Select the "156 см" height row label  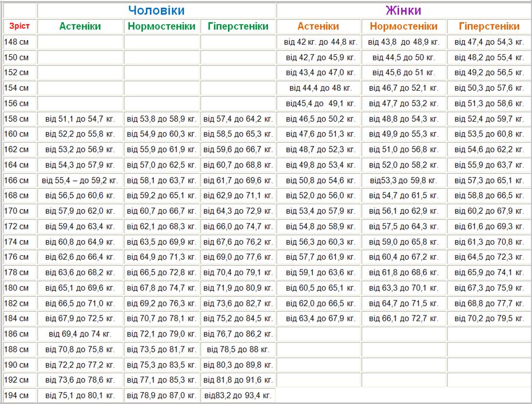[x=16, y=104]
